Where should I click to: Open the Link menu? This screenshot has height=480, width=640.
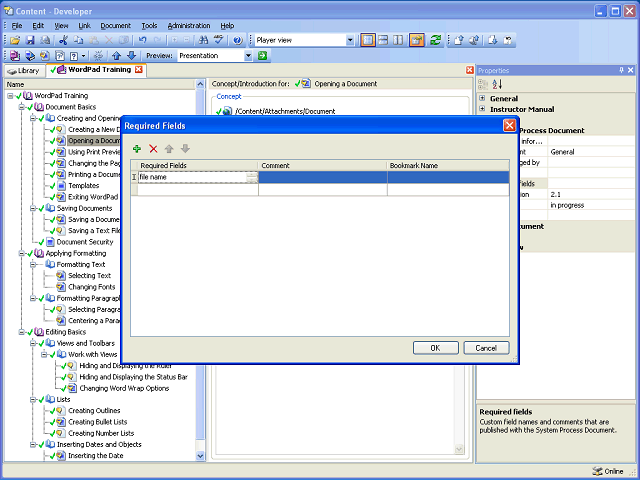click(84, 26)
